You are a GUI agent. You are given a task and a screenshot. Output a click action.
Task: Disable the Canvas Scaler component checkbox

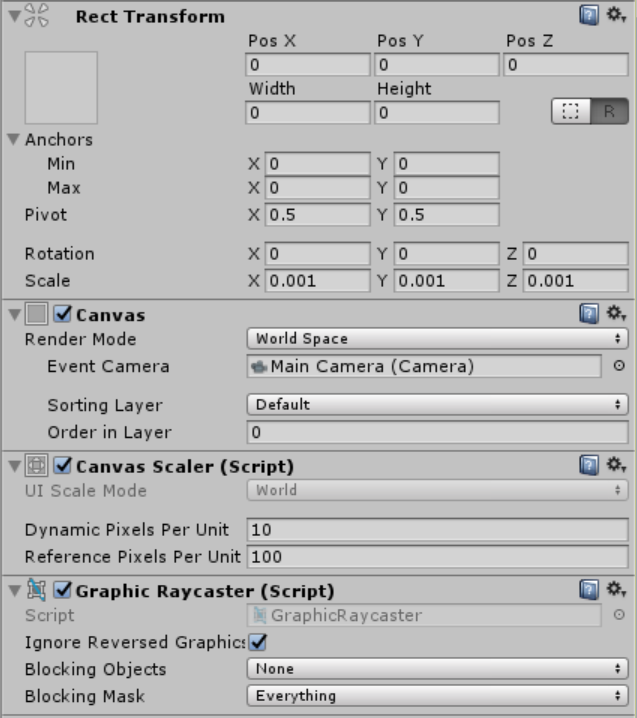pos(62,466)
